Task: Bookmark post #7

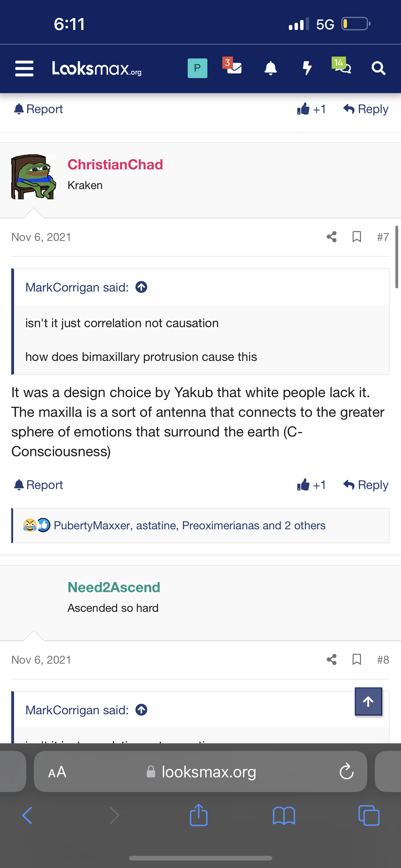Action: pyautogui.click(x=357, y=237)
